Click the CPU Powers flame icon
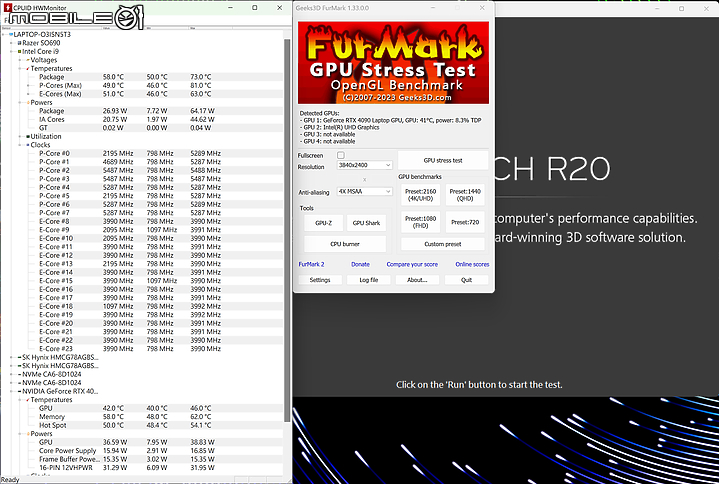 pos(28,102)
